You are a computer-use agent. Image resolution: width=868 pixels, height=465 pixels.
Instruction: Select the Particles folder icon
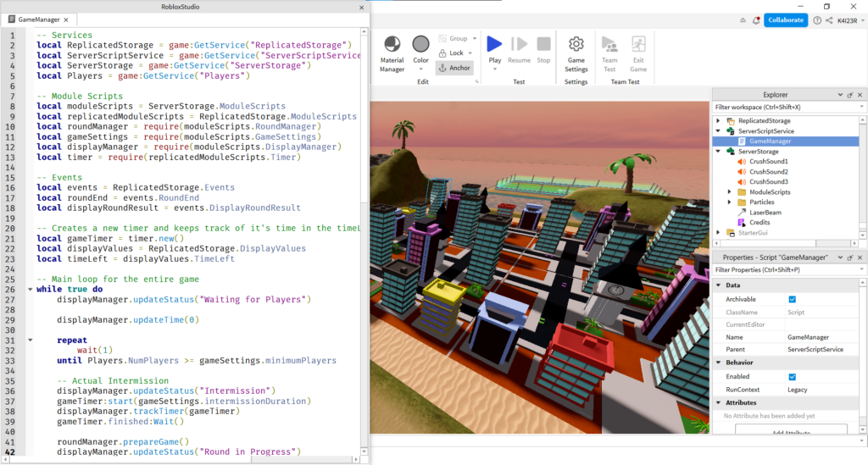coord(742,202)
